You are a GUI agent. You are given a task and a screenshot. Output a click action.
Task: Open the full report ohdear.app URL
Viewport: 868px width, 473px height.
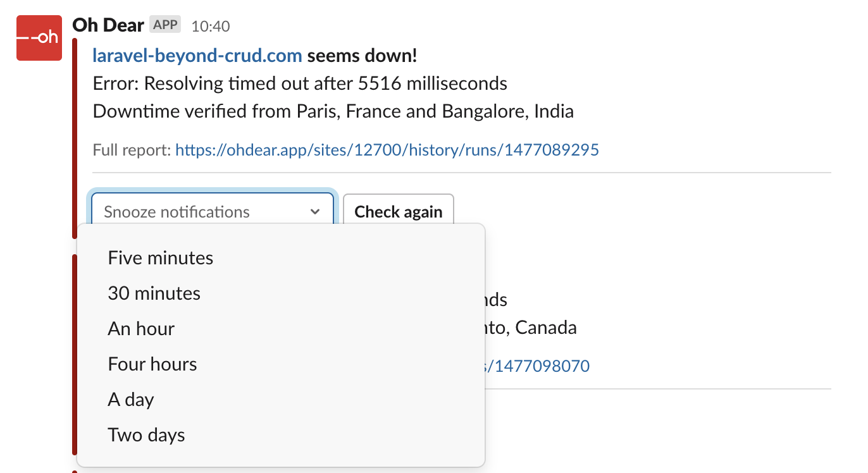pos(387,150)
